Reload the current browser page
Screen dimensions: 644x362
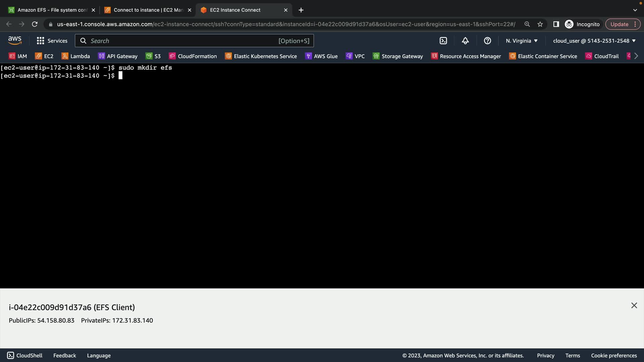(x=35, y=24)
